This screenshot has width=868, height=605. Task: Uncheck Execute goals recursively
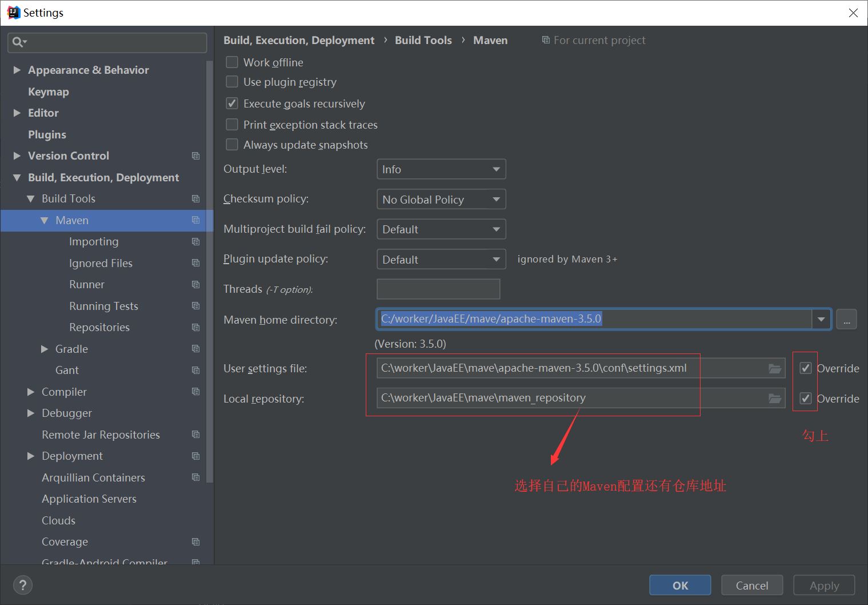232,104
